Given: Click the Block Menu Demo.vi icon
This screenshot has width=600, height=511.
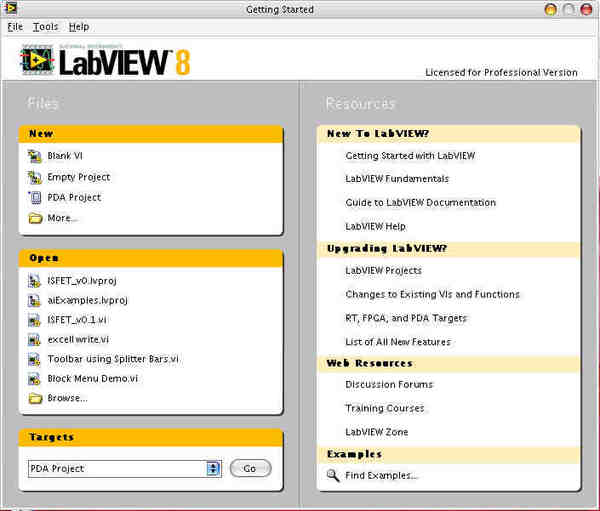Looking at the screenshot, I should point(34,379).
